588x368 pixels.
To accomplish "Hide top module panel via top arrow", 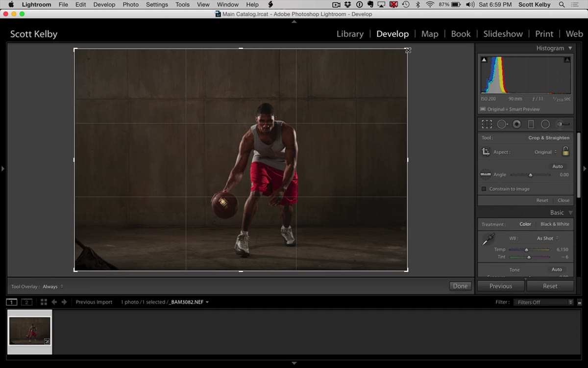I will [x=294, y=22].
